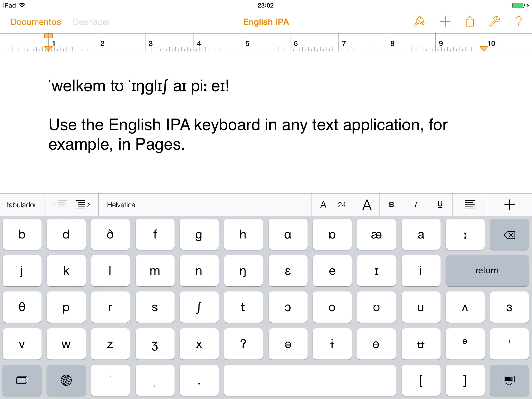
Task: Tap the plus in the format bar
Action: (x=509, y=205)
